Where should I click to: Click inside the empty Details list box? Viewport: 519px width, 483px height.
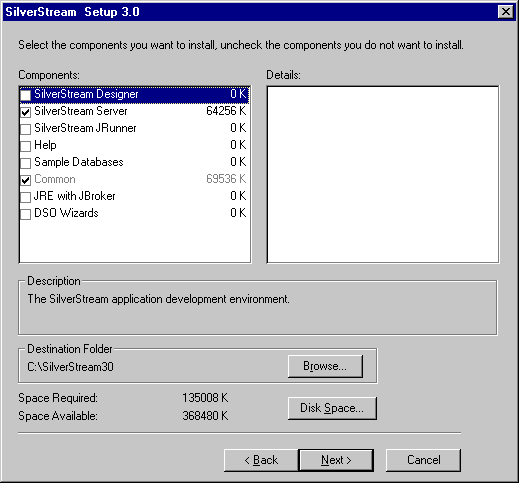click(x=383, y=175)
